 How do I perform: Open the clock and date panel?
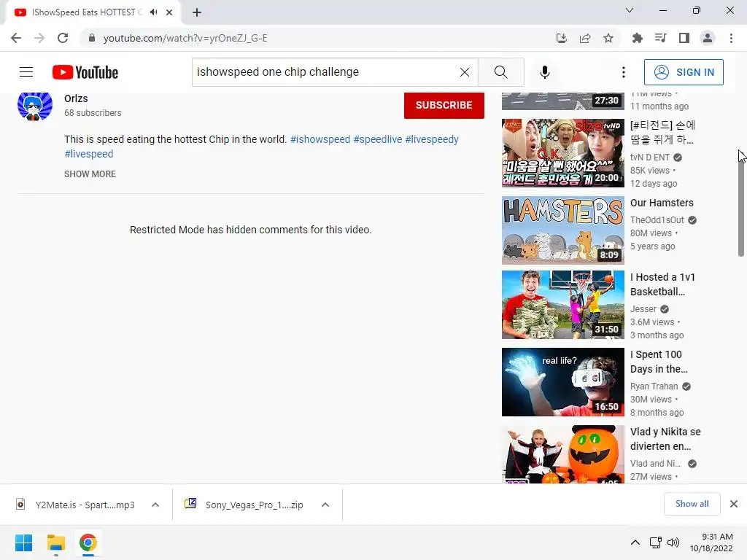[711, 542]
